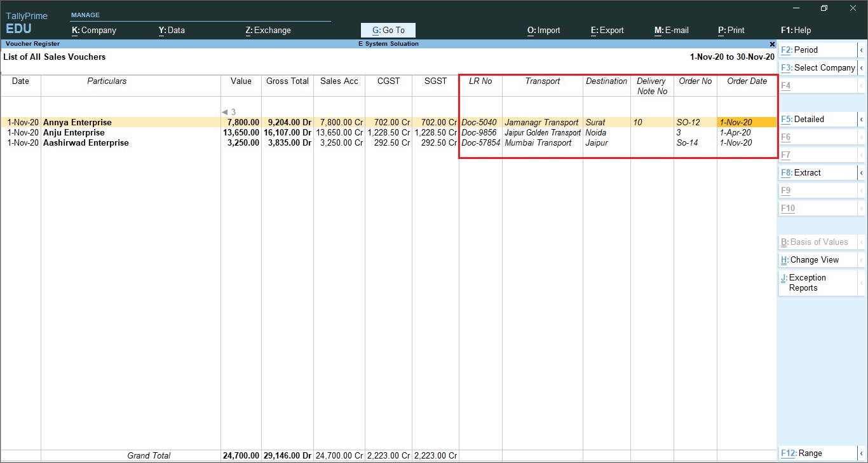This screenshot has width=868, height=463.
Task: Select the Anju Enterprise voucher row
Action: [74, 133]
